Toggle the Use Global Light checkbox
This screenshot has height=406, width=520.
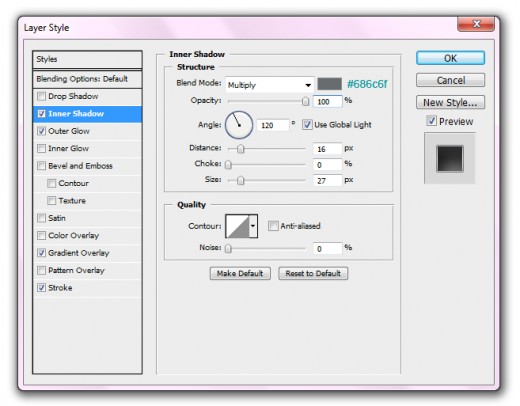tap(307, 125)
